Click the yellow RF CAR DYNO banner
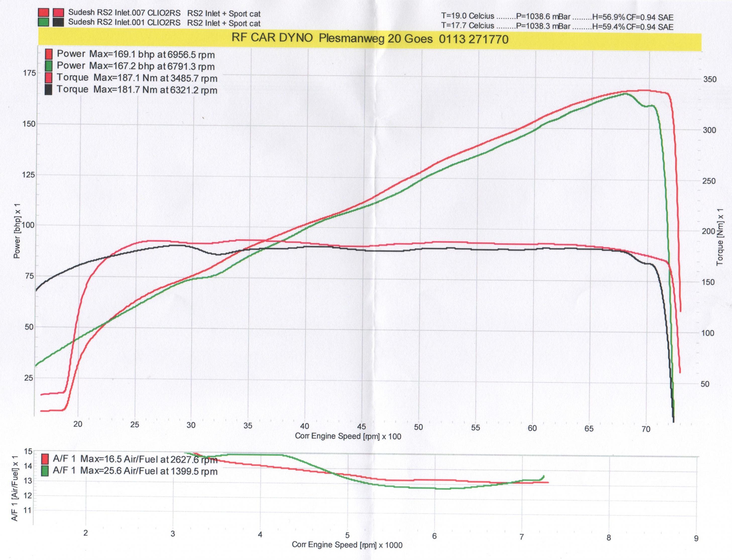Viewport: 732px width, 560px height. click(x=369, y=39)
